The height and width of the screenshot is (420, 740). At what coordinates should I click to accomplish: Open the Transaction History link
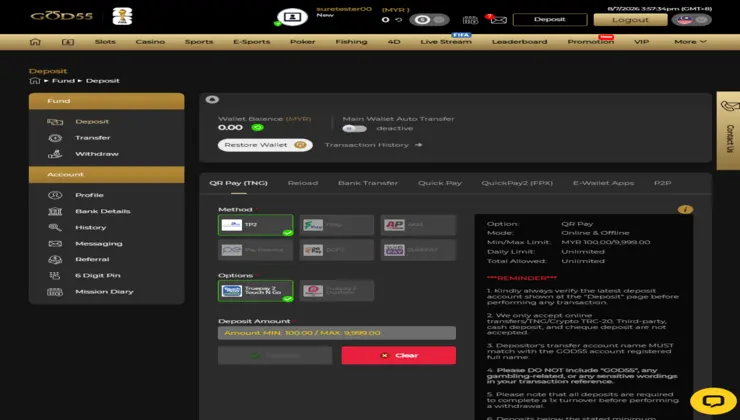click(373, 145)
